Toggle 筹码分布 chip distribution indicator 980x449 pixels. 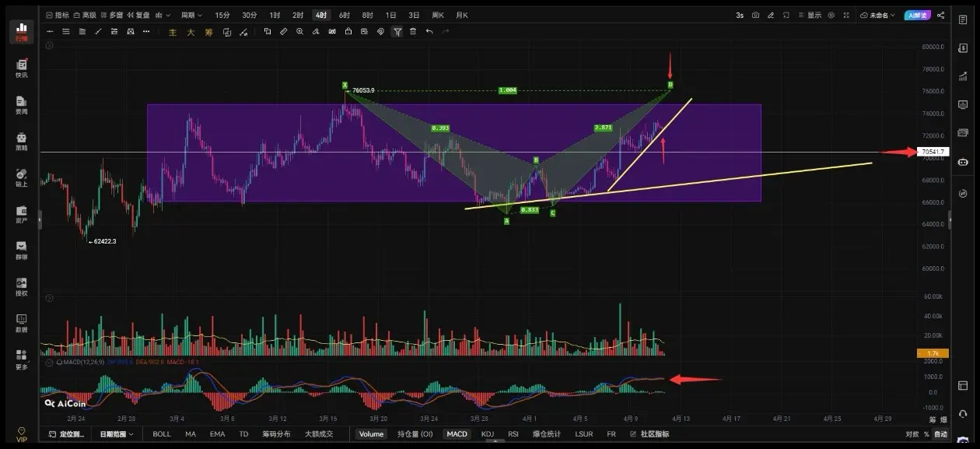coord(275,433)
